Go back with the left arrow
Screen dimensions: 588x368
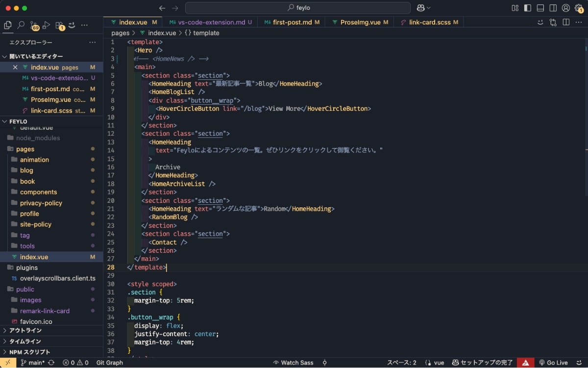tap(162, 8)
